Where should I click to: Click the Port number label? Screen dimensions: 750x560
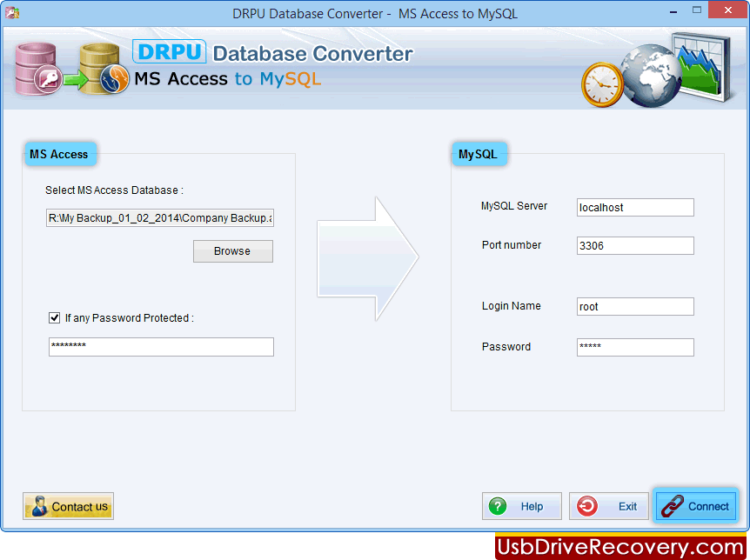[x=512, y=245]
